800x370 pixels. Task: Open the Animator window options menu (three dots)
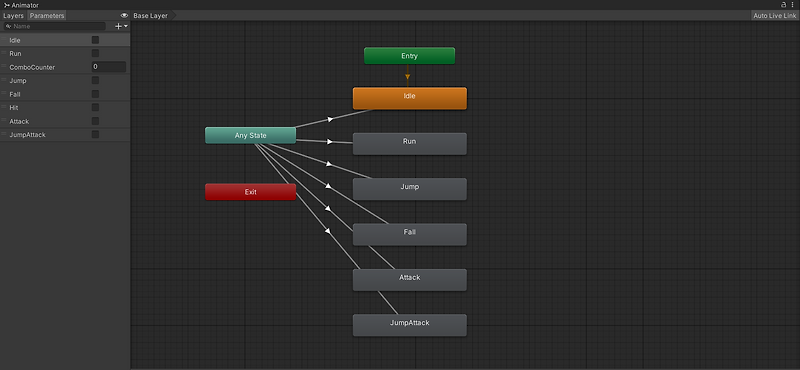pos(793,5)
